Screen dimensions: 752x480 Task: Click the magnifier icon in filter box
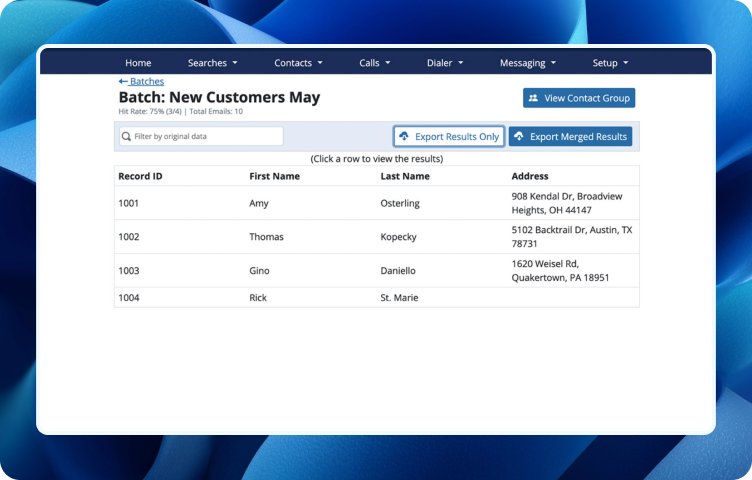[x=127, y=137]
